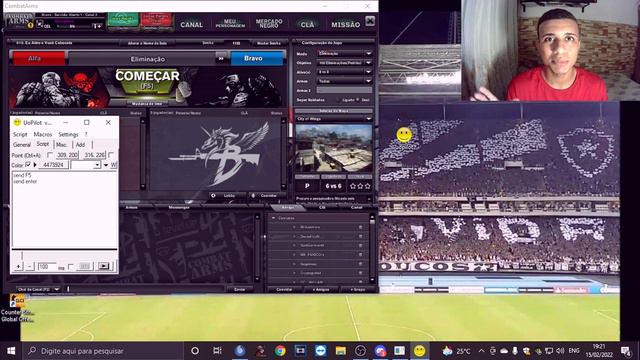Open the MISSÃO tab
The image size is (640, 360).
(346, 24)
